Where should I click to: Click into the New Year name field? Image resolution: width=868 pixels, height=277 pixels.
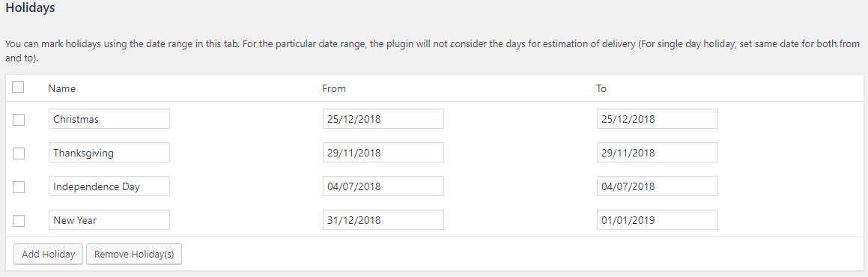109,220
